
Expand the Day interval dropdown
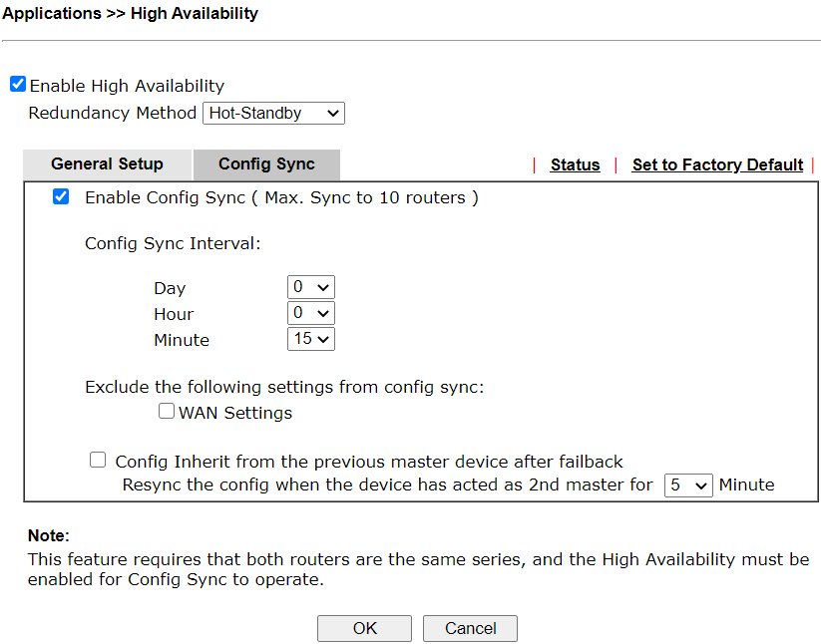(310, 287)
